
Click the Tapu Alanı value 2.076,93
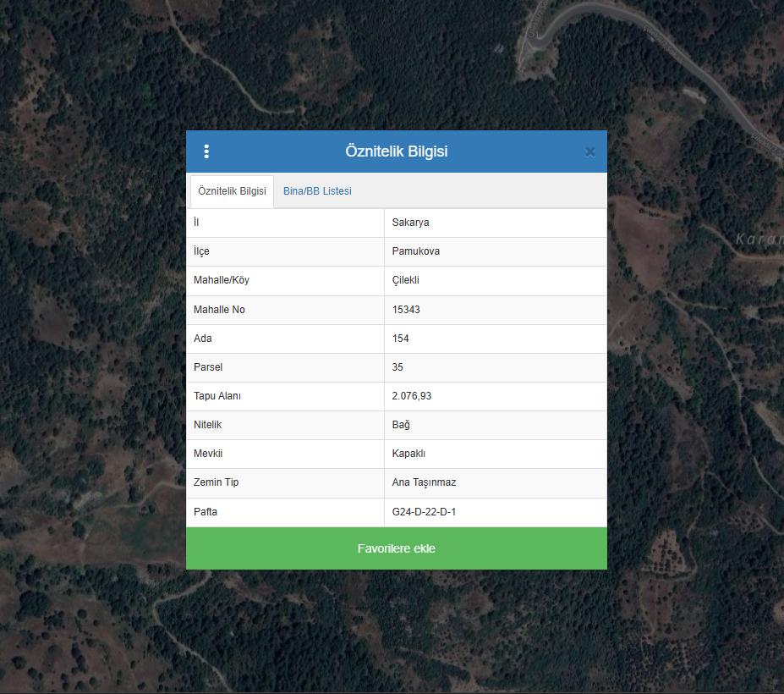pyautogui.click(x=412, y=396)
